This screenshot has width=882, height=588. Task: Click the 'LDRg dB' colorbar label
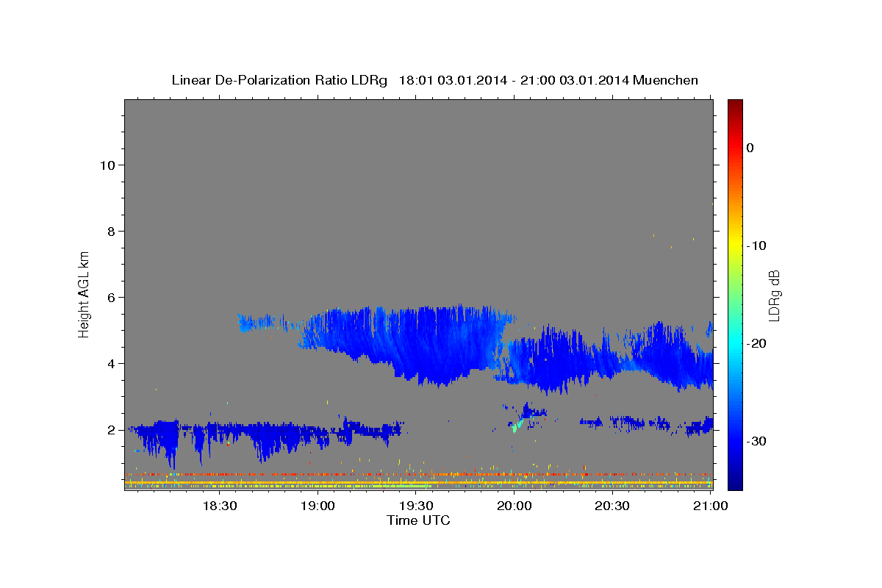774,295
